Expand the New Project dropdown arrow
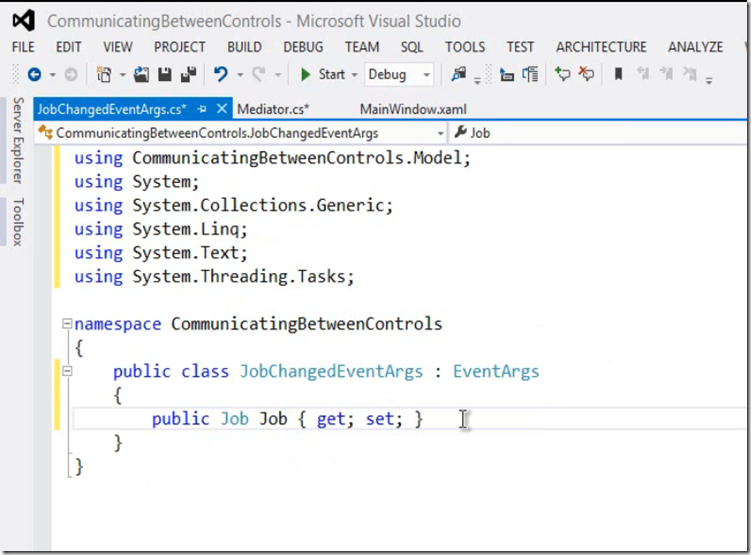Screen dimensions: 751x555 pos(122,75)
